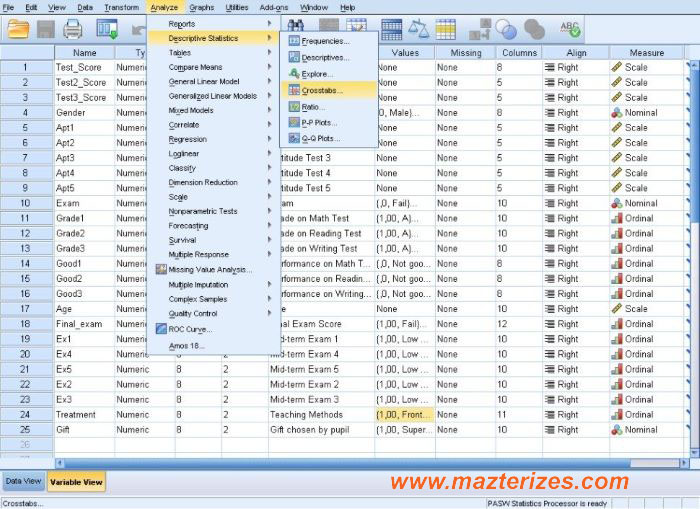This screenshot has width=700, height=509.
Task: Click the Weight Cases balance scale icon
Action: tap(419, 29)
